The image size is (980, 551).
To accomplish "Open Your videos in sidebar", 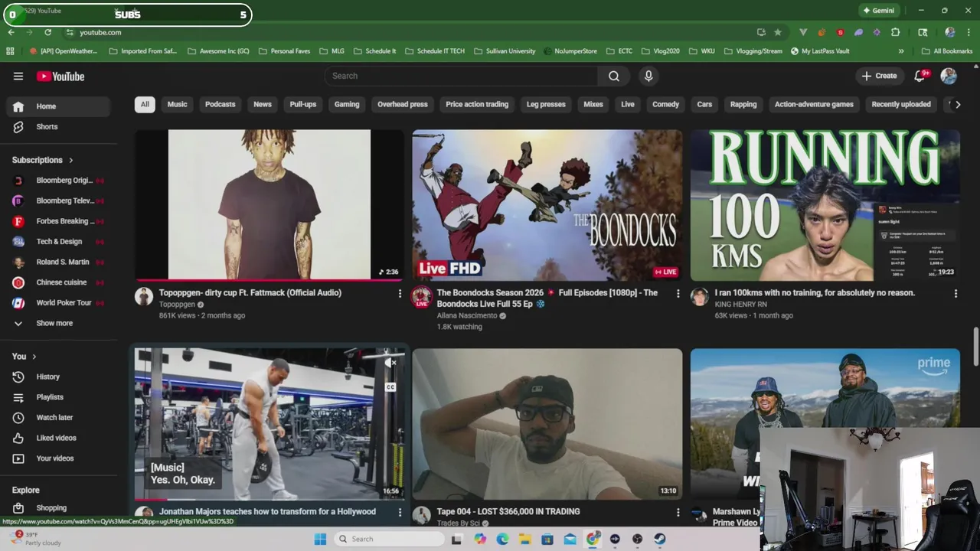I will pyautogui.click(x=58, y=458).
